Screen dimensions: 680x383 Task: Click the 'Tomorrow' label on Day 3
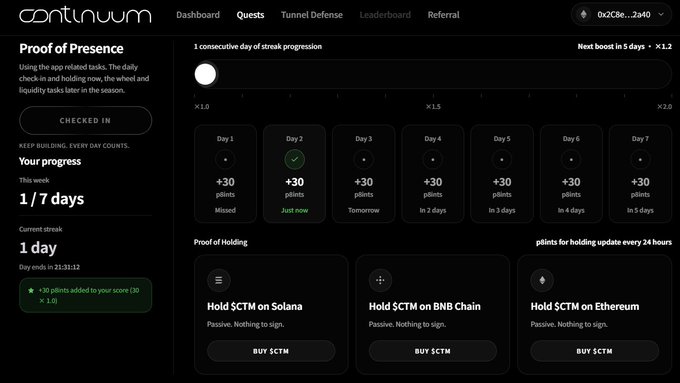pos(363,210)
